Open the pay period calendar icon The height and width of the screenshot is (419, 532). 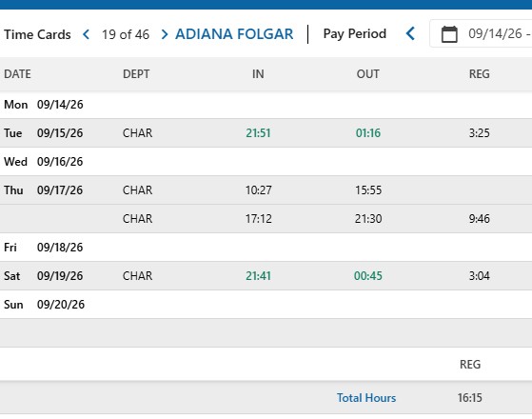click(x=449, y=34)
